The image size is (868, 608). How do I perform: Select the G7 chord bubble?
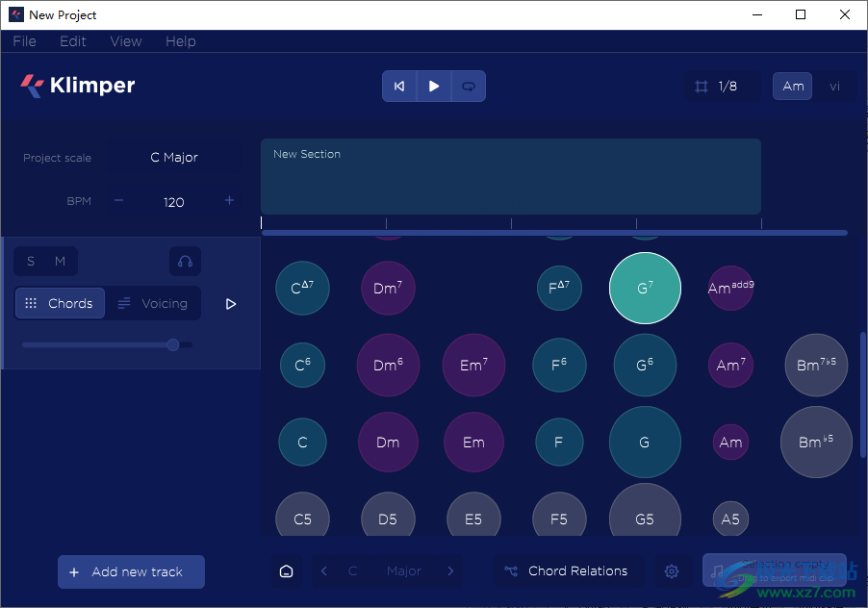point(645,289)
